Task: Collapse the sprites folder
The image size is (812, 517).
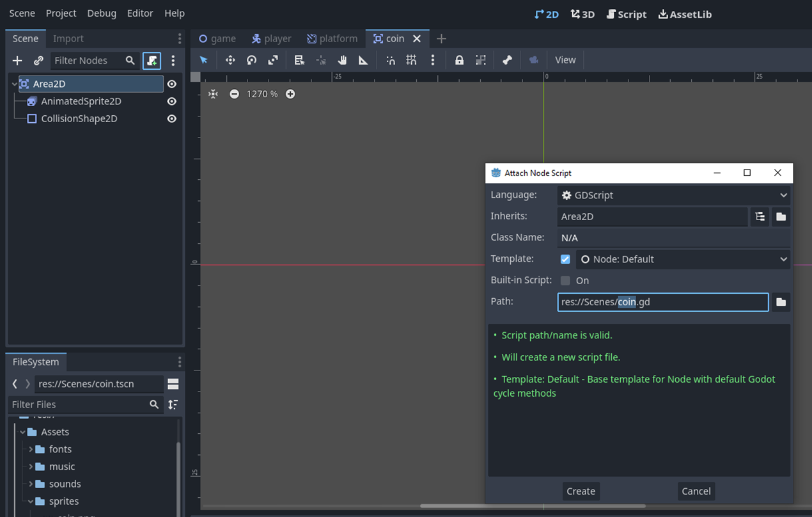Action: 31,501
